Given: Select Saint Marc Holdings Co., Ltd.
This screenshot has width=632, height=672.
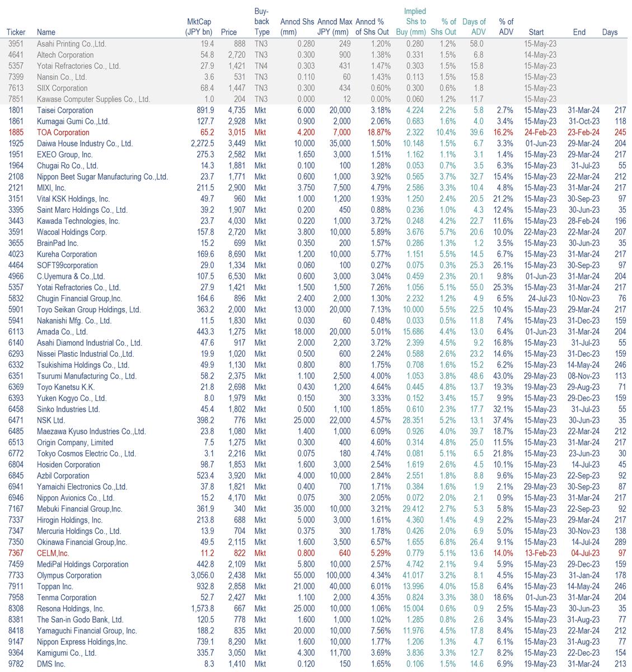Looking at the screenshot, I should [82, 210].
